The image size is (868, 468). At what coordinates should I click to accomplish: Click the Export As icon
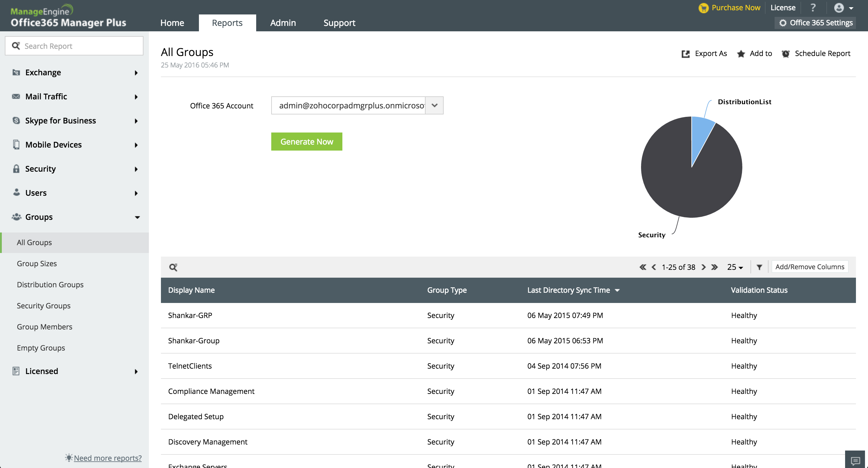pyautogui.click(x=685, y=54)
